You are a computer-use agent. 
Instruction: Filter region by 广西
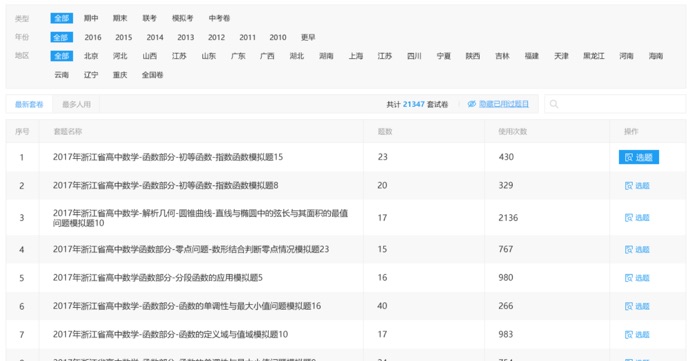pos(267,56)
